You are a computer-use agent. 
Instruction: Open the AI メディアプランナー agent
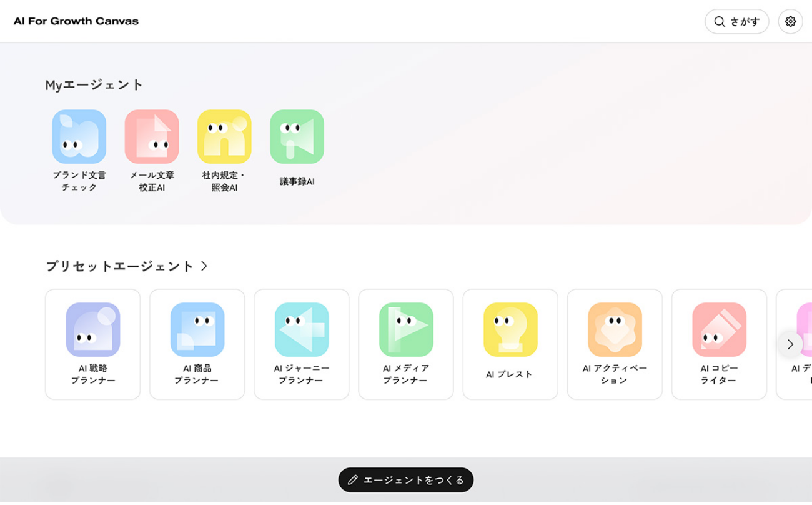pos(405,342)
